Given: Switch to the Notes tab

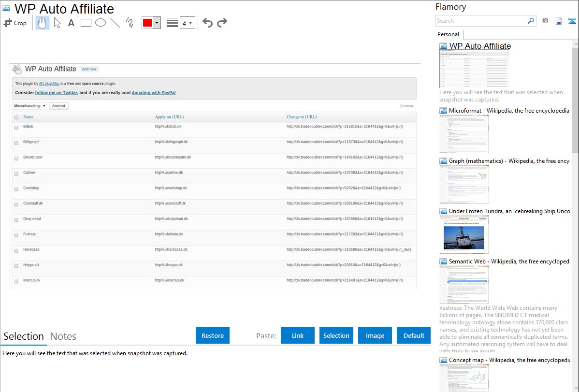Looking at the screenshot, I should tap(63, 336).
